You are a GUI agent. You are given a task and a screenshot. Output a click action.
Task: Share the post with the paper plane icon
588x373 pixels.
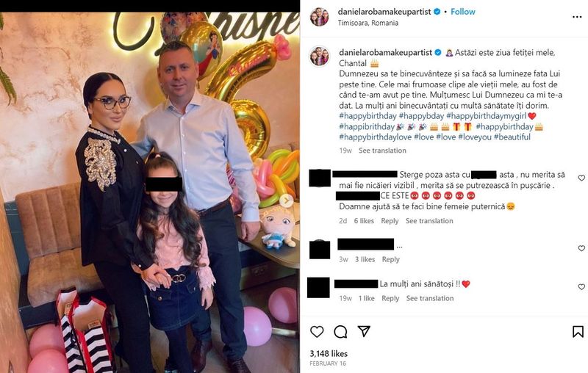pyautogui.click(x=364, y=331)
